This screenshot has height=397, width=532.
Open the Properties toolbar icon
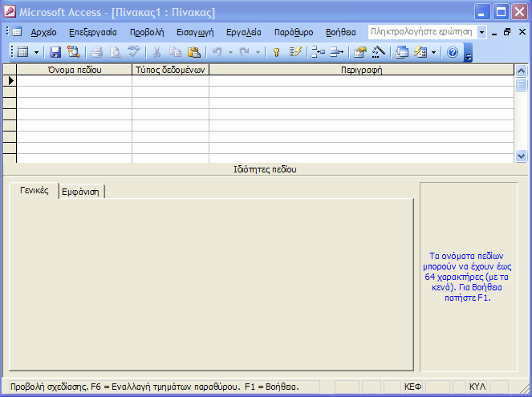coord(360,52)
